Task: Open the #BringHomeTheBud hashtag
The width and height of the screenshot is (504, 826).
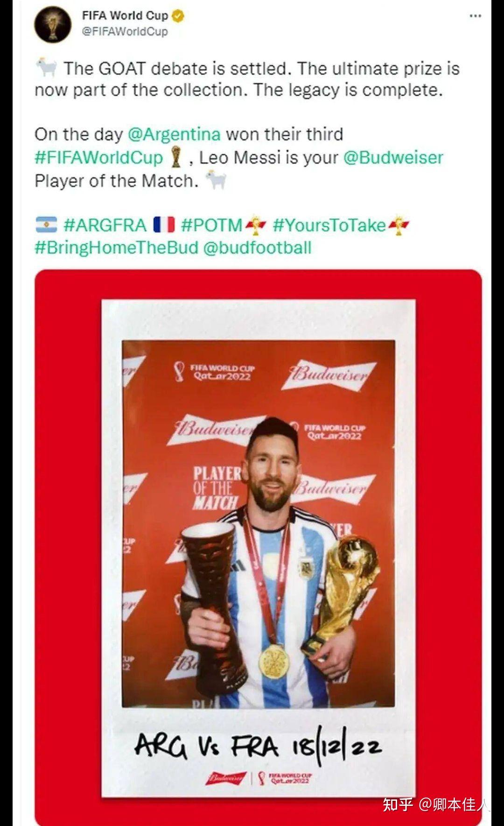Action: click(116, 247)
